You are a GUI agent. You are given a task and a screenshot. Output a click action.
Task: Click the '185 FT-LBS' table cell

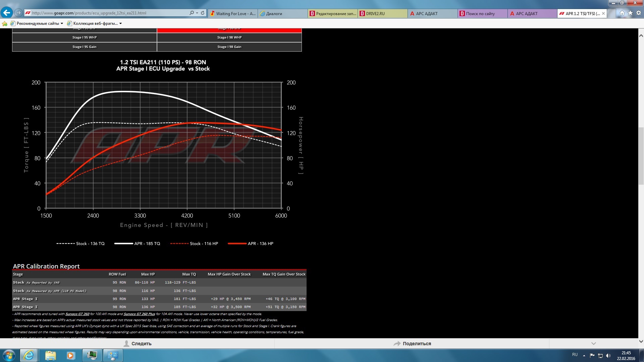[x=185, y=307]
